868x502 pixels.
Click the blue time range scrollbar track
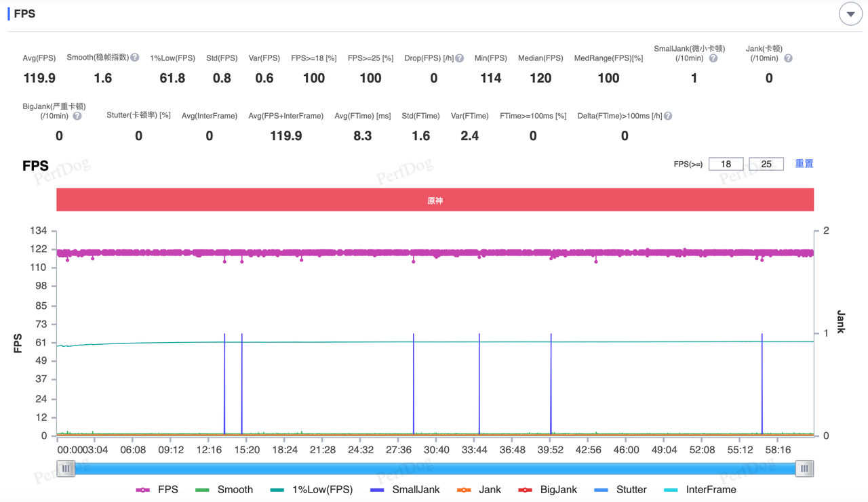435,468
